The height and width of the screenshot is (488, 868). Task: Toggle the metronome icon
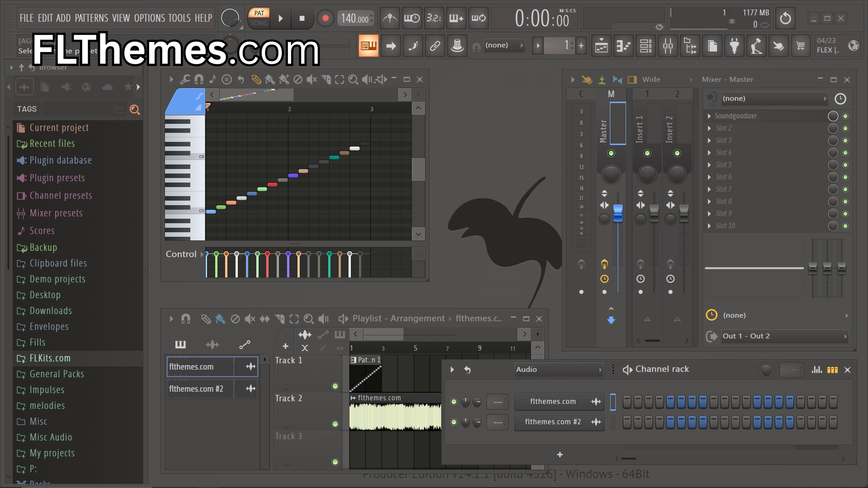[x=390, y=19]
